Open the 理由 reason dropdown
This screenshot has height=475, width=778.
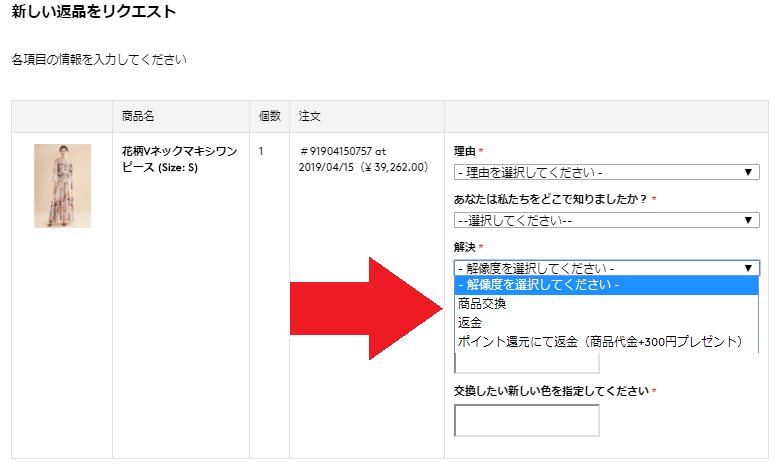606,172
